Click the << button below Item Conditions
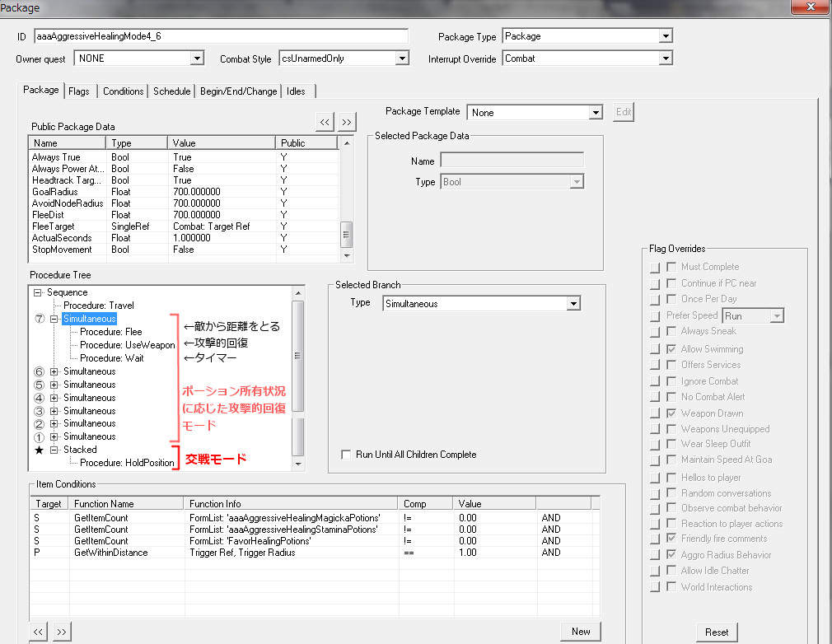Screen dimensions: 832x644 [x=38, y=632]
